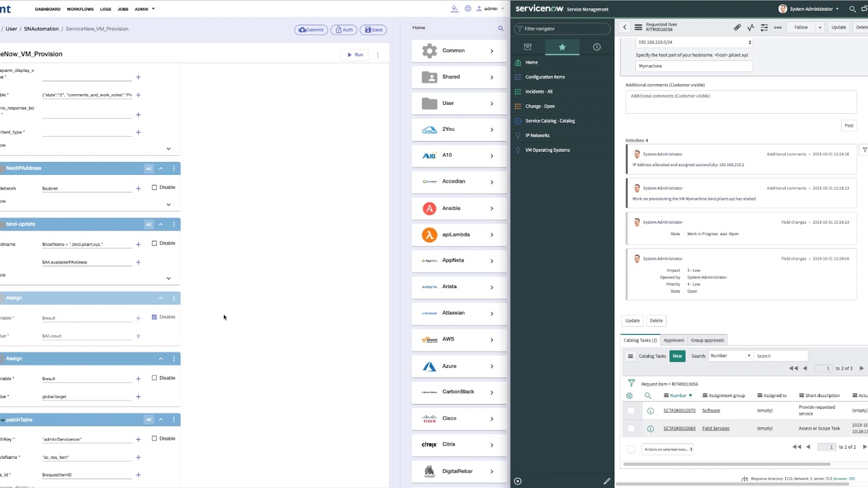Switch to ServiceNow Favorites star tab
This screenshot has width=868, height=488.
click(x=562, y=47)
